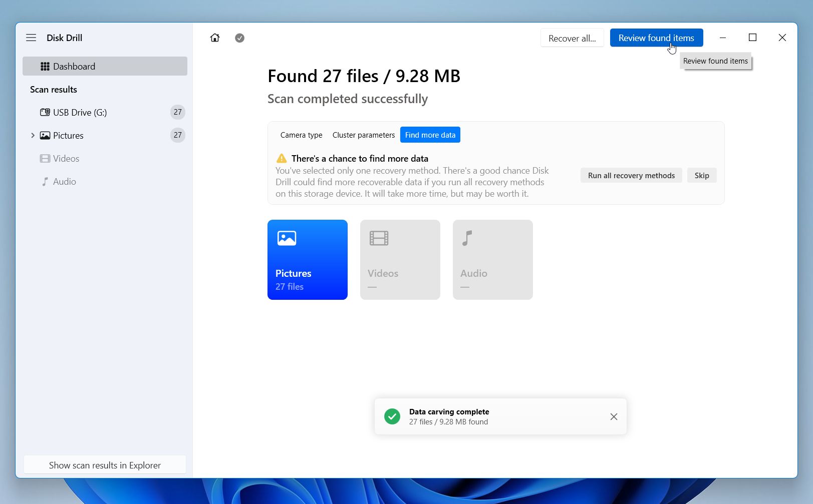Click the Review found items button
This screenshot has height=504, width=813.
[x=656, y=38]
